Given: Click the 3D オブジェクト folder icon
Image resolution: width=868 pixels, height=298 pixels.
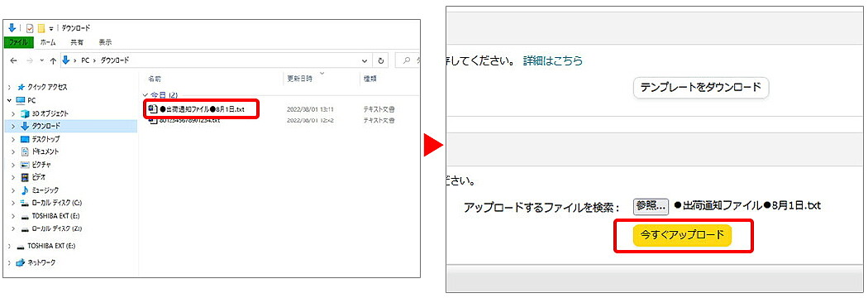Looking at the screenshot, I should click(x=25, y=113).
